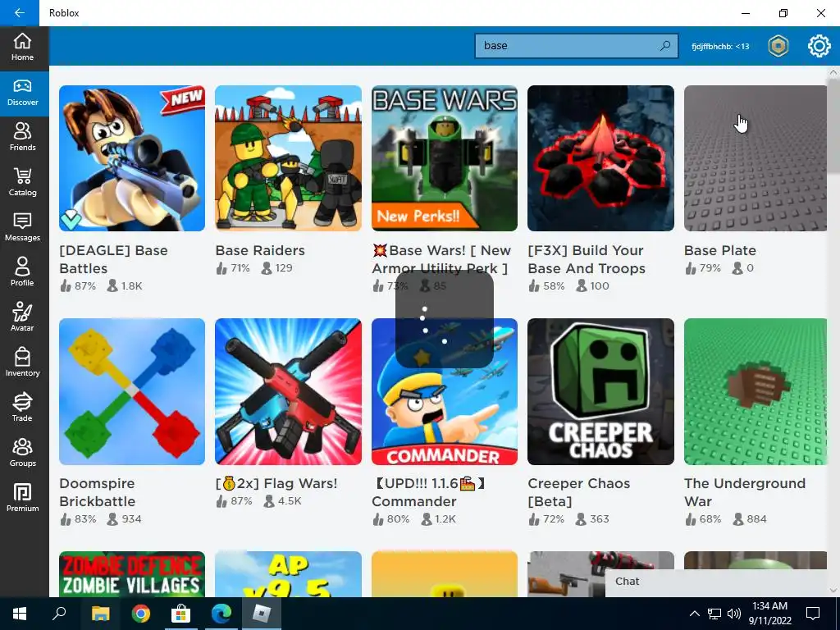Open the Windows Start menu
Image resolution: width=840 pixels, height=630 pixels.
tap(20, 614)
